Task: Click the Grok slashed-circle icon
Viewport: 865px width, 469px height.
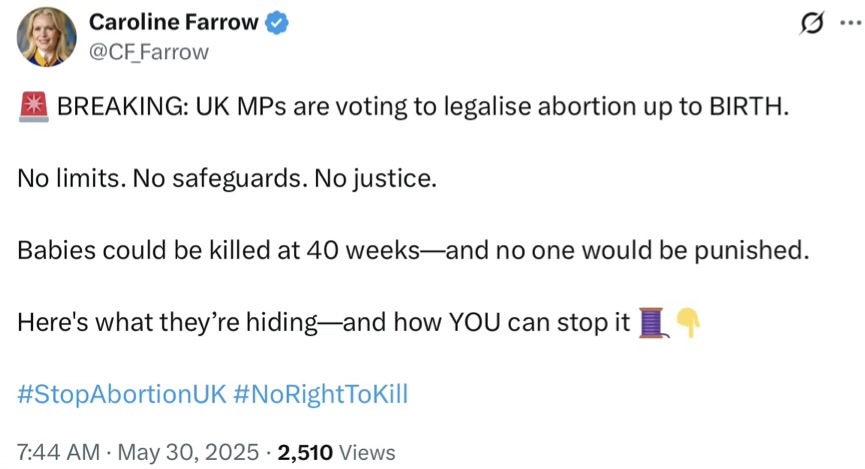Action: point(811,25)
